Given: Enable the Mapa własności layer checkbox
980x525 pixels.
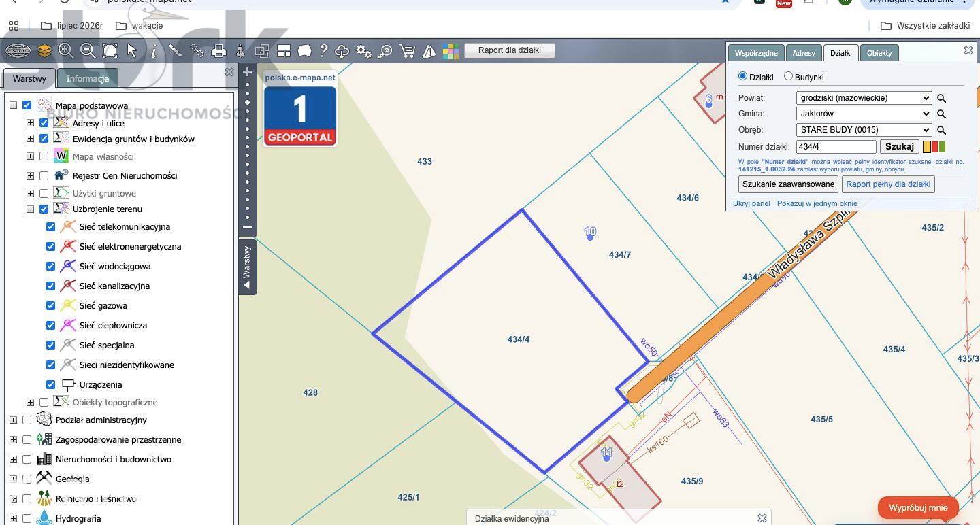Looking at the screenshot, I should coord(44,156).
